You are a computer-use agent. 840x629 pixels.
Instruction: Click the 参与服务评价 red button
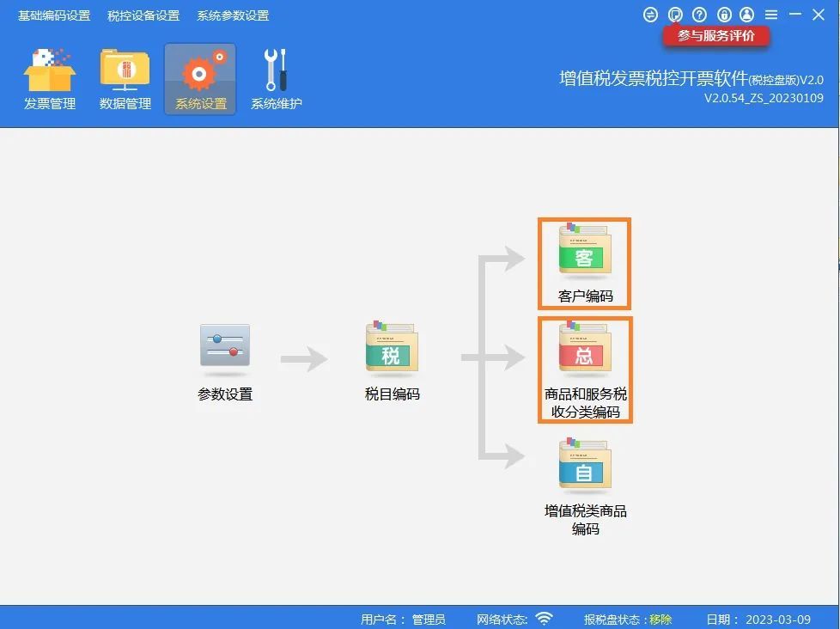[715, 36]
